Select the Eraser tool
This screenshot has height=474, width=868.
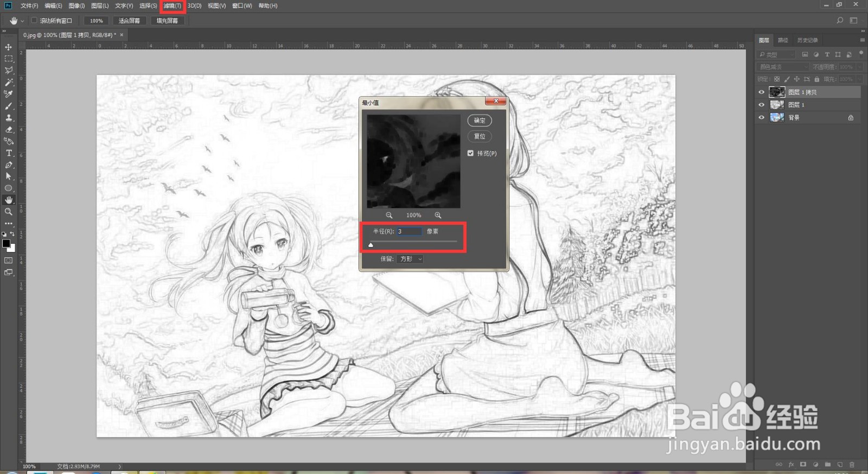tap(9, 130)
